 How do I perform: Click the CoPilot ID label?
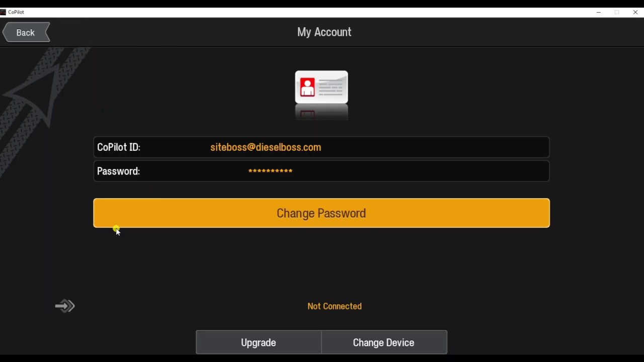pos(119,147)
